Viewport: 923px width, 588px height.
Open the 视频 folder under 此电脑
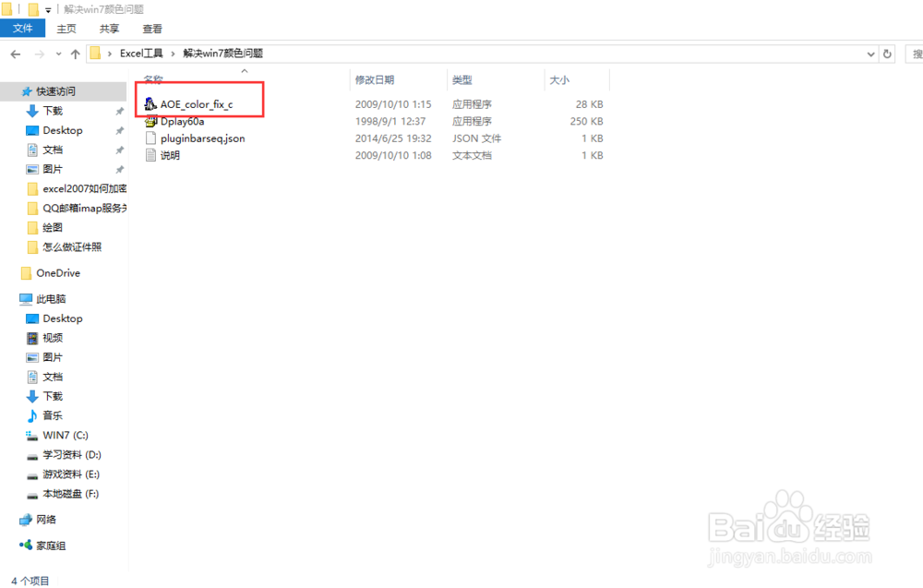[x=53, y=338]
